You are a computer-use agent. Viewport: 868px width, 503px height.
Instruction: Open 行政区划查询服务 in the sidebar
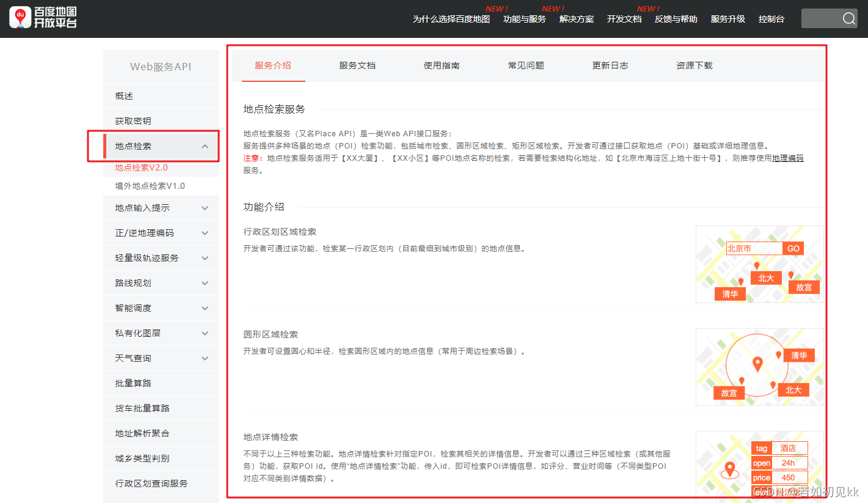tap(161, 483)
